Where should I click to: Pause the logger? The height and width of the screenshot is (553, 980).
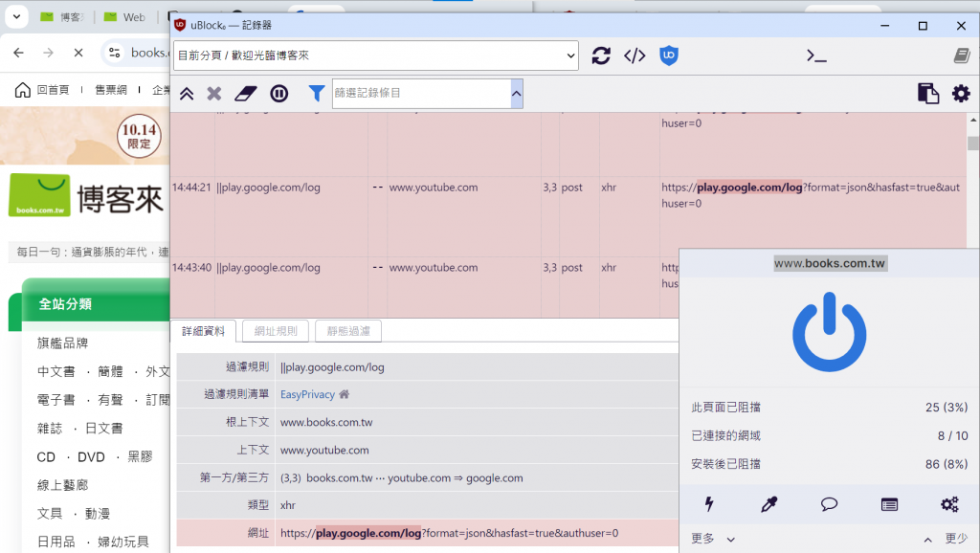click(278, 94)
